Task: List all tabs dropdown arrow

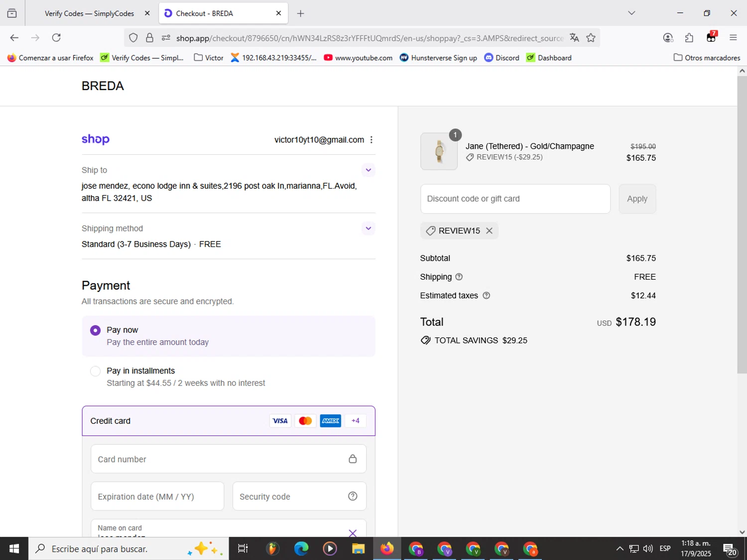Action: point(631,13)
